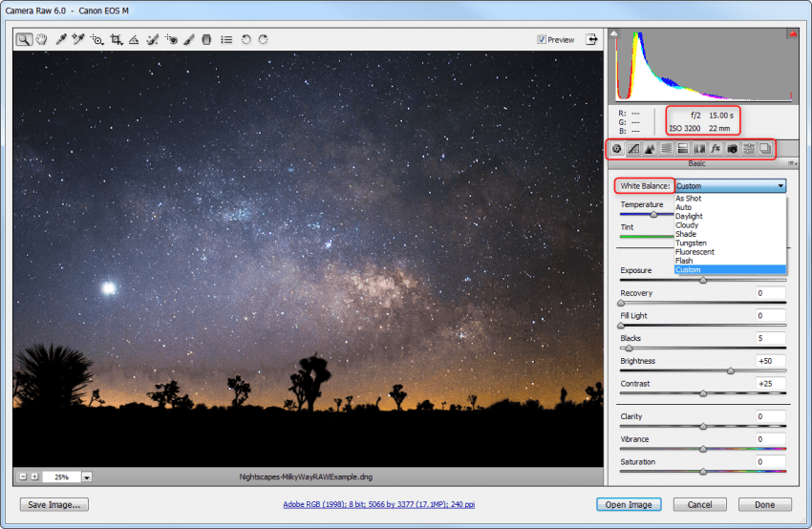
Task: Select the White Balance eyedropper tool
Action: point(61,39)
